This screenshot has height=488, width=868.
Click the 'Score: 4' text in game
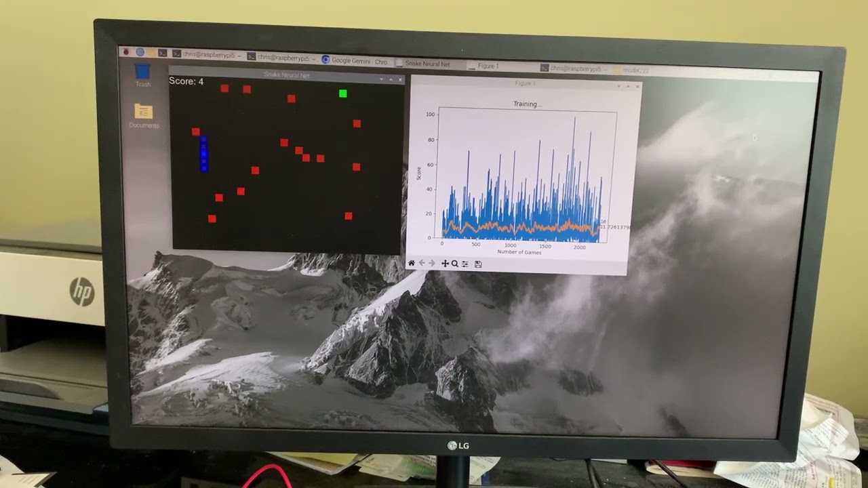point(186,81)
